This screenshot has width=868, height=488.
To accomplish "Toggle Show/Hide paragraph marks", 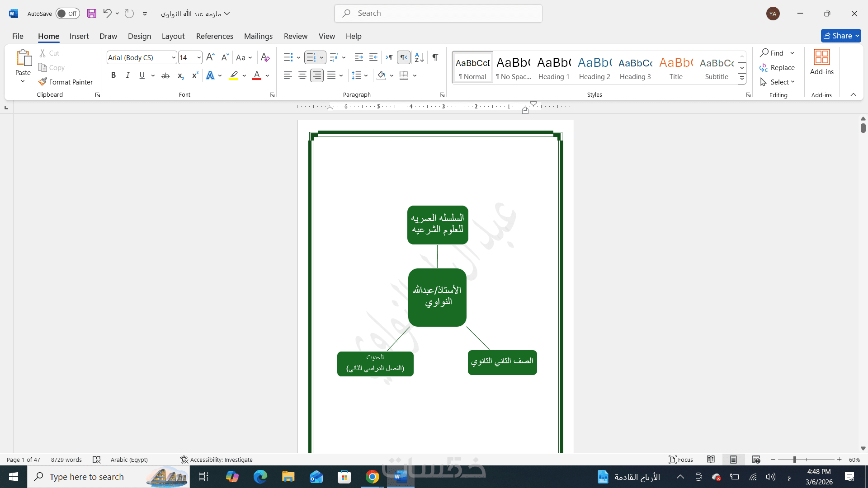I will click(435, 57).
